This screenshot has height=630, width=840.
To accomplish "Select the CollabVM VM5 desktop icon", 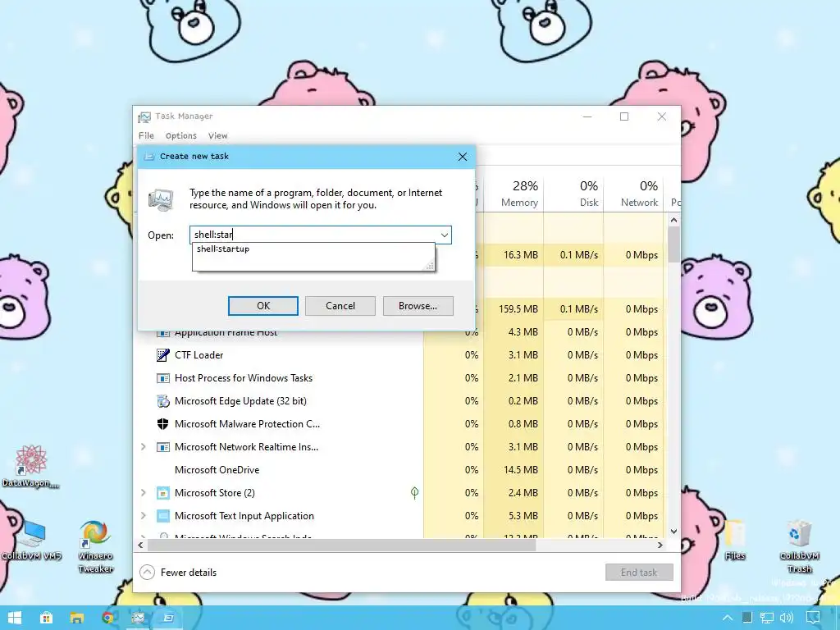I will [x=31, y=540].
